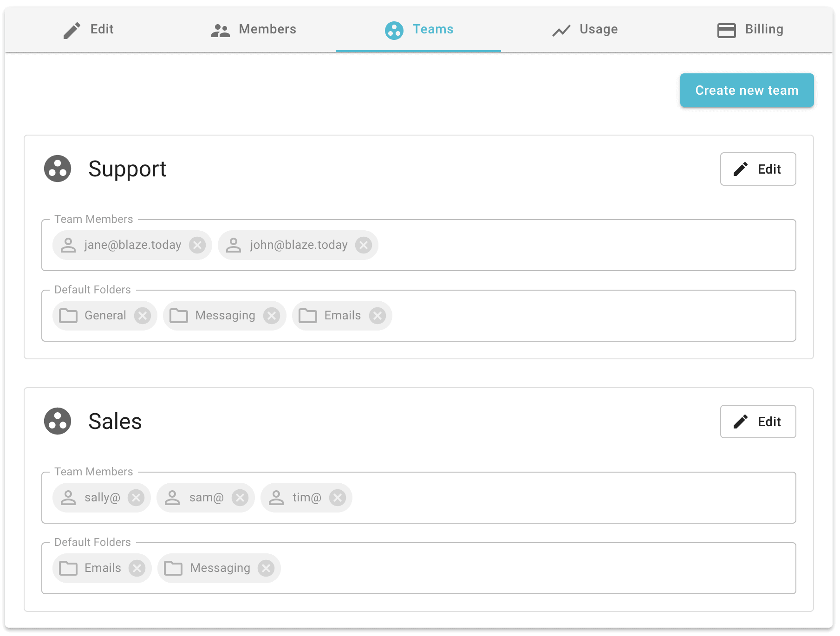Remove Emails folder from Sales defaults
The height and width of the screenshot is (636, 840).
pyautogui.click(x=137, y=568)
